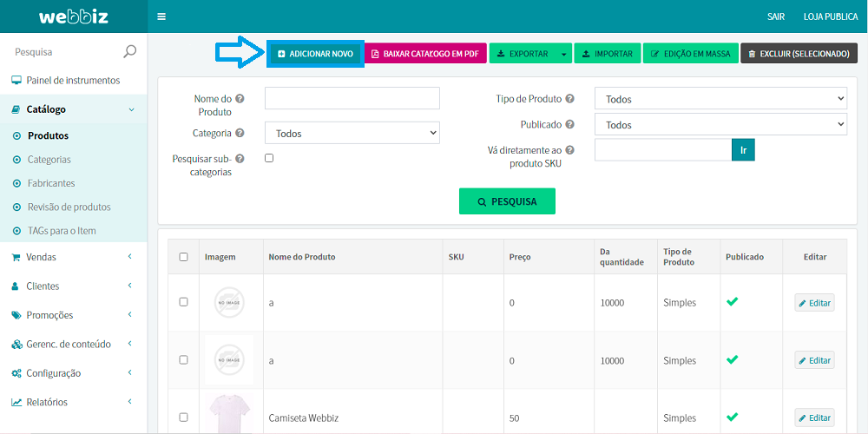The height and width of the screenshot is (434, 868).
Task: Click the search magnifier icon in sidebar
Action: click(129, 52)
